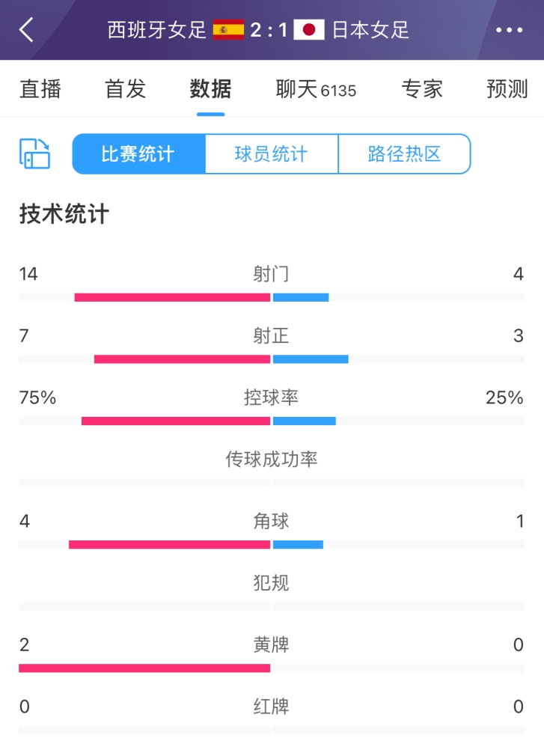
Task: Go to the 专家 tab
Action: tap(422, 89)
